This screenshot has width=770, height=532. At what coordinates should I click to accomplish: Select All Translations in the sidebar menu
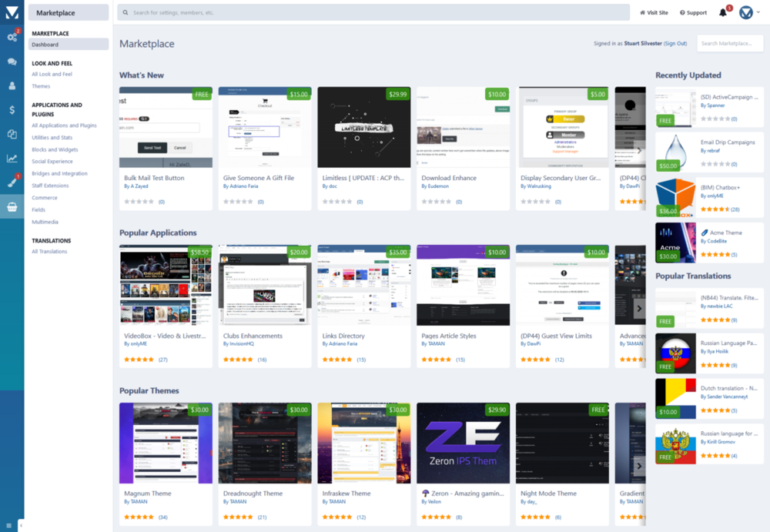(48, 250)
